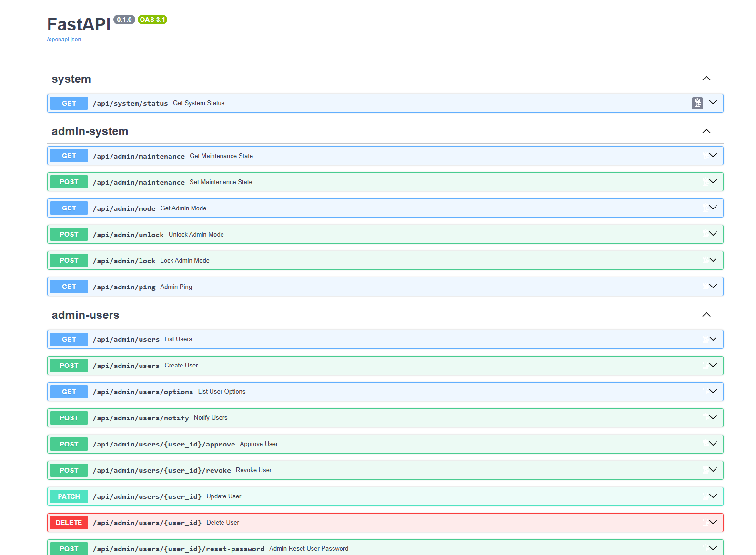
Task: Expand the Approve User chevron
Action: [x=713, y=444]
